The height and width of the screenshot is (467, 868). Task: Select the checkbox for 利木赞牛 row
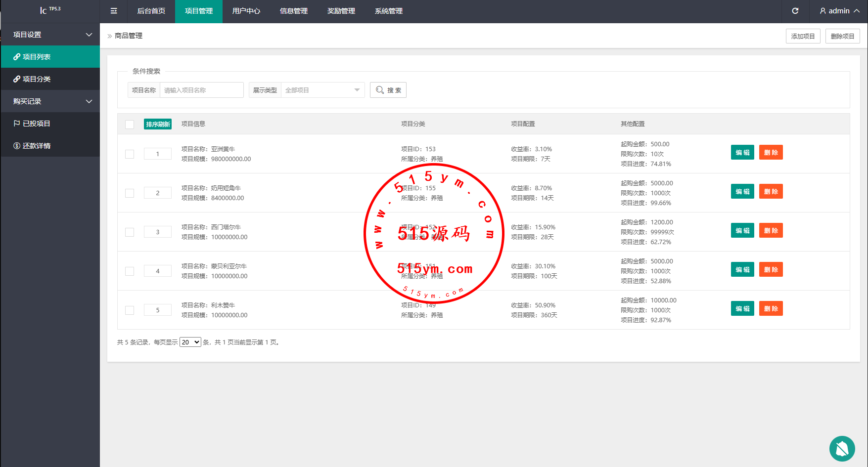pyautogui.click(x=130, y=310)
